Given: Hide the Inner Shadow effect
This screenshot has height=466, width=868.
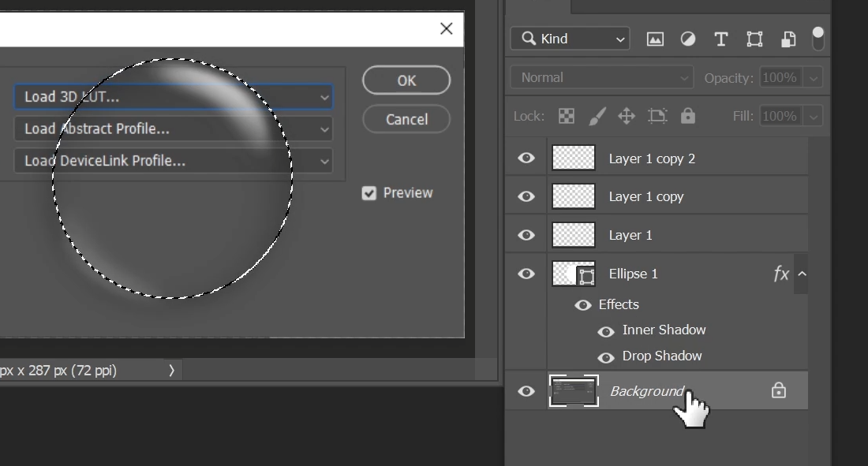Looking at the screenshot, I should click(x=605, y=331).
